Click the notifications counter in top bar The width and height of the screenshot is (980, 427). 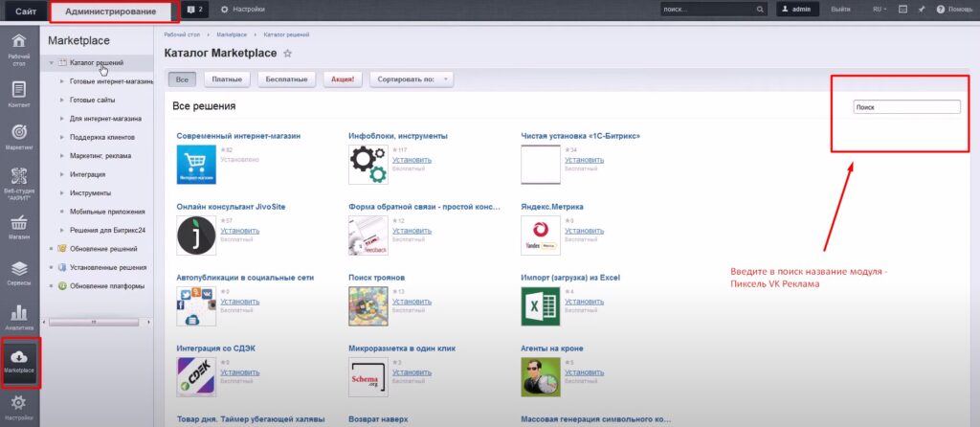[195, 9]
